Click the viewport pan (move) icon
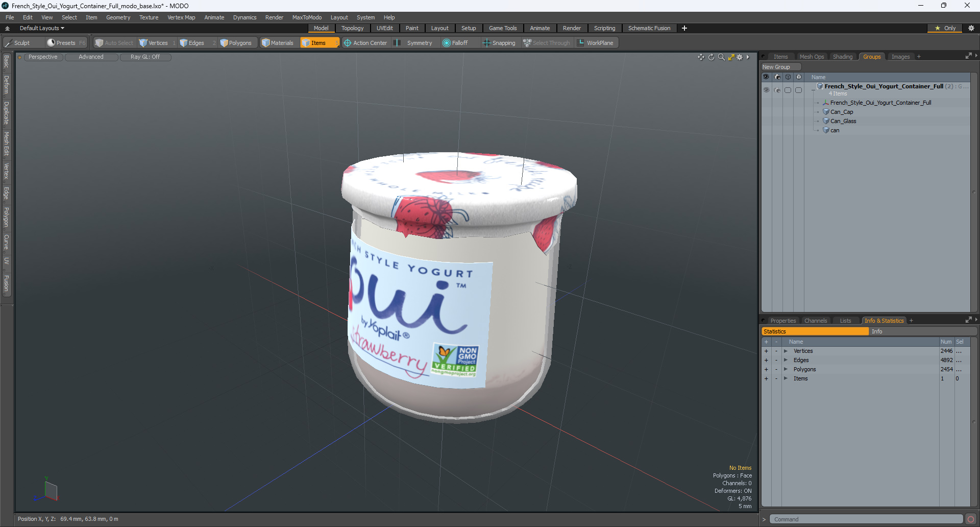This screenshot has height=527, width=980. point(701,57)
